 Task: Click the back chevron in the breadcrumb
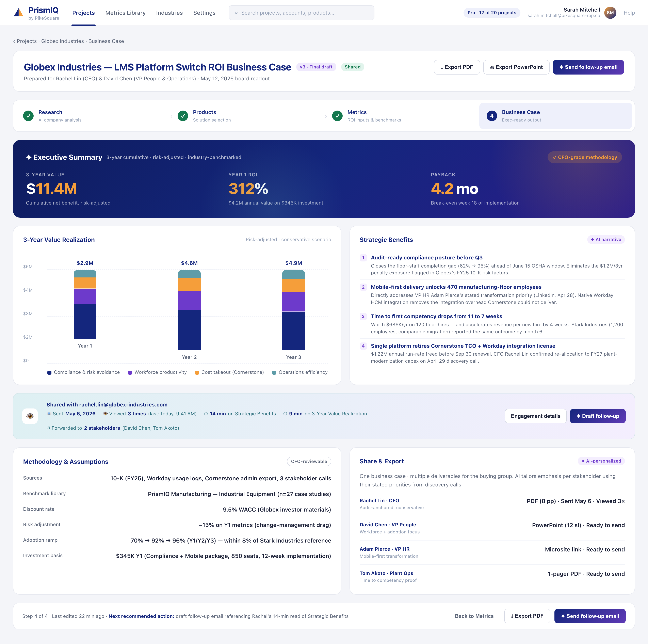coord(14,41)
